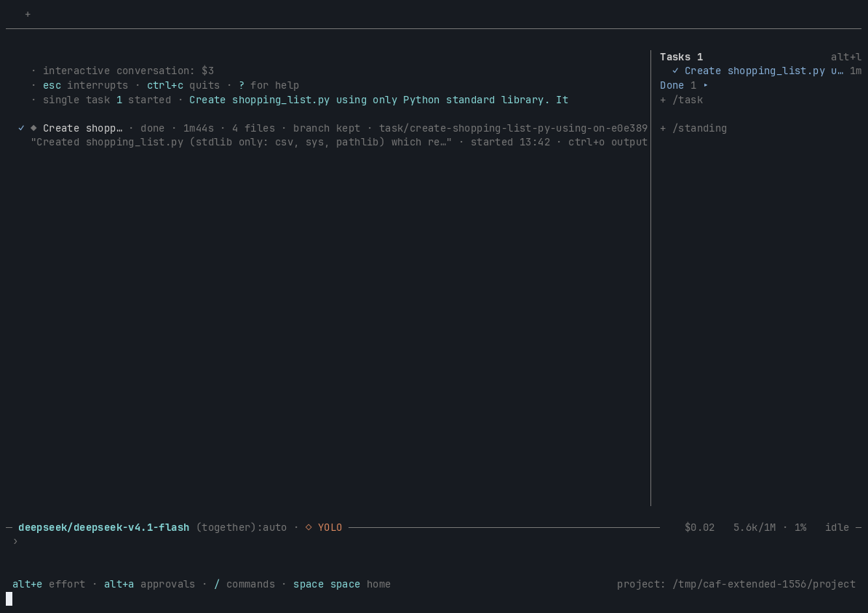Click the ctrl+o output hint
Image resolution: width=868 pixels, height=613 pixels.
608,143
